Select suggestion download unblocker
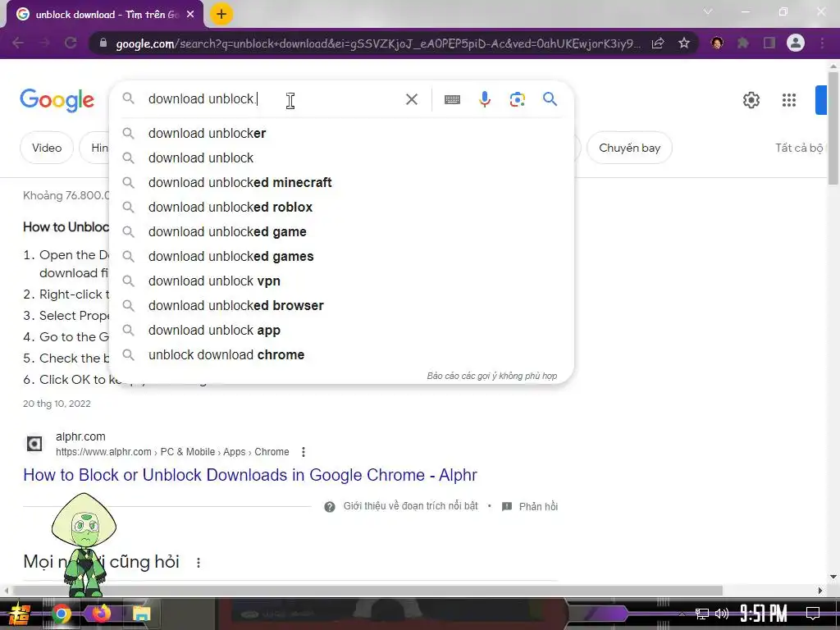Image resolution: width=840 pixels, height=630 pixels. tap(341, 134)
